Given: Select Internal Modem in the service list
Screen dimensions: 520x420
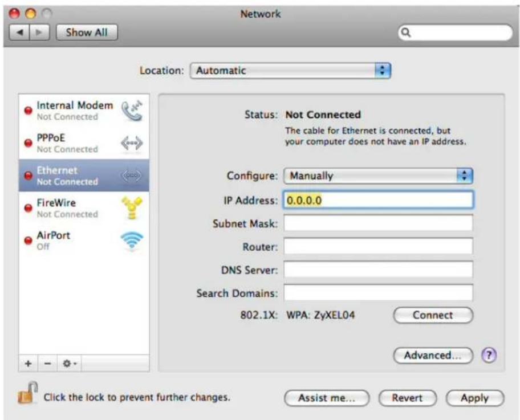Looking at the screenshot, I should pos(84,111).
